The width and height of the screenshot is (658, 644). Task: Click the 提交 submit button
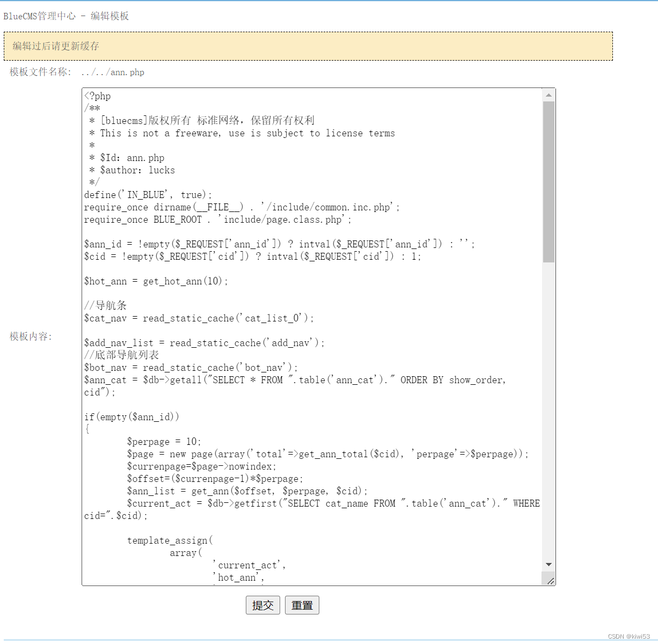(262, 605)
